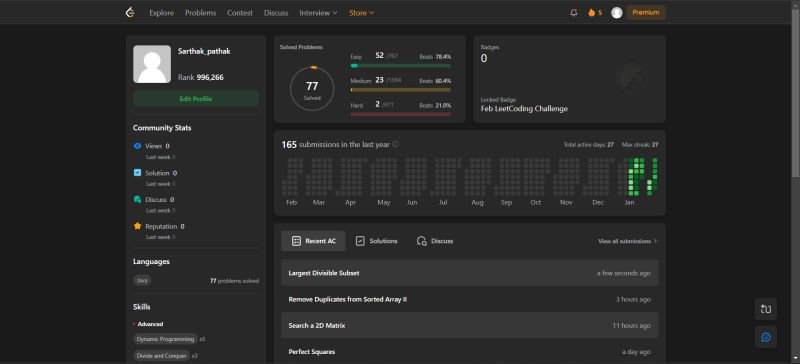The image size is (800, 364).
Task: Click the Divide and Conquer skill tag
Action: (x=161, y=355)
